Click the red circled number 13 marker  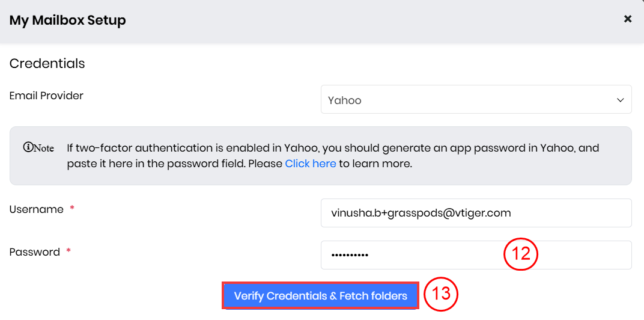coord(442,294)
